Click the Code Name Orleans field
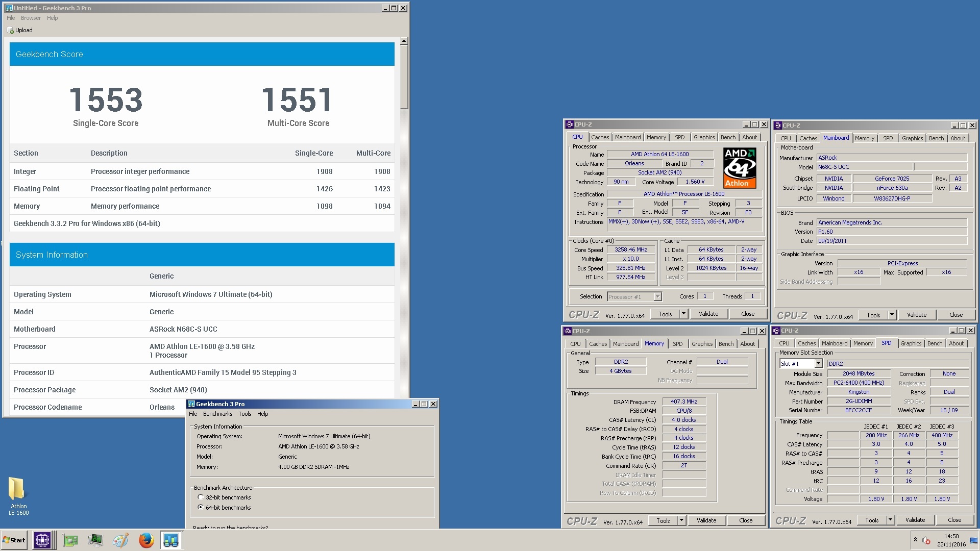This screenshot has width=980, height=551. click(634, 164)
